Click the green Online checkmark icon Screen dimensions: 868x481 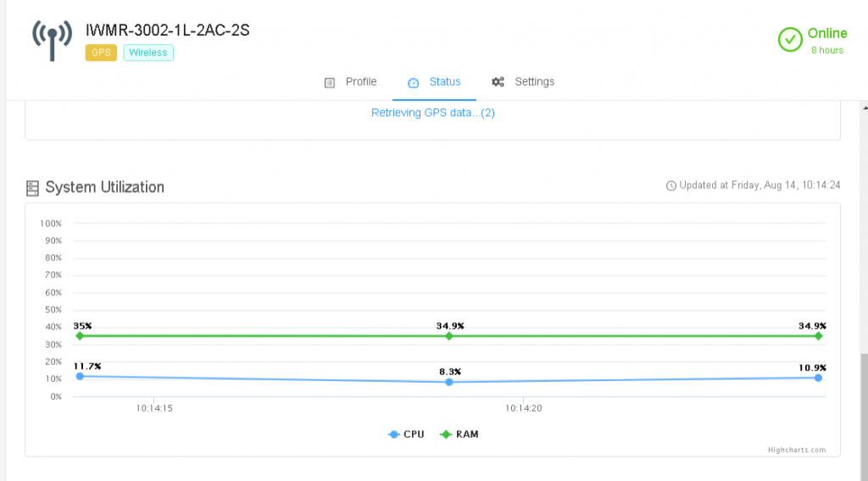tap(790, 40)
